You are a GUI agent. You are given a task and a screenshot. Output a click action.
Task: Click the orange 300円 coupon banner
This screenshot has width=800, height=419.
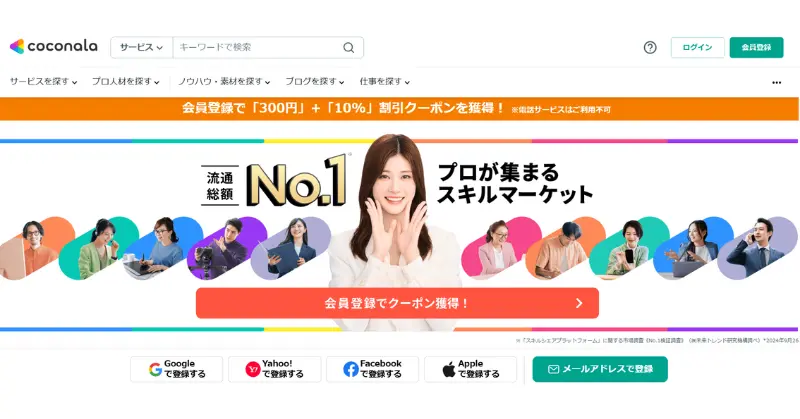(x=399, y=109)
